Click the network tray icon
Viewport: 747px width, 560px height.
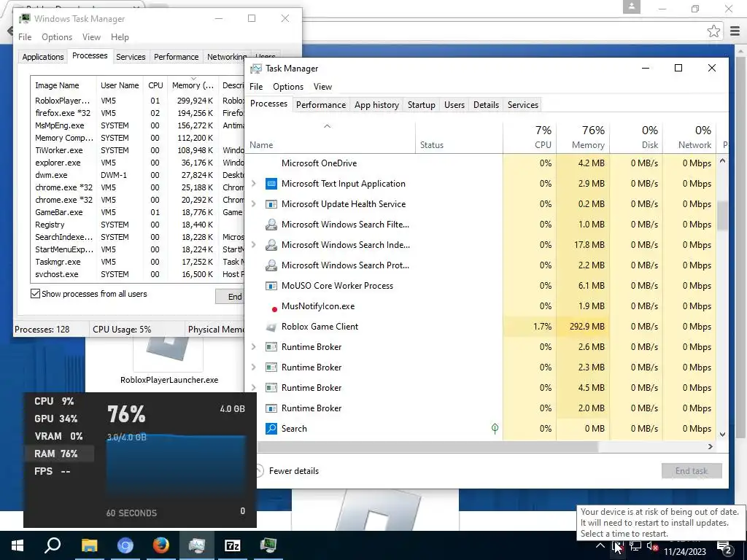[x=635, y=547]
